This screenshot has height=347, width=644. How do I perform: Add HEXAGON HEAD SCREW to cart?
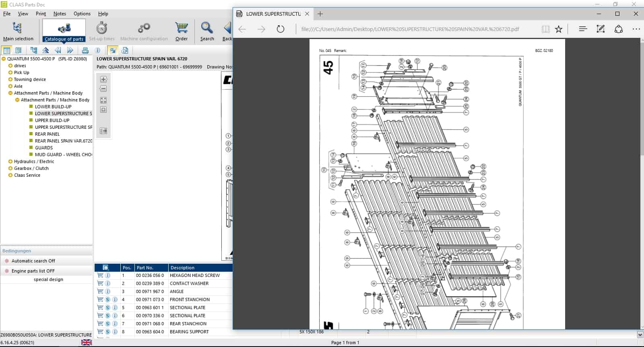100,275
